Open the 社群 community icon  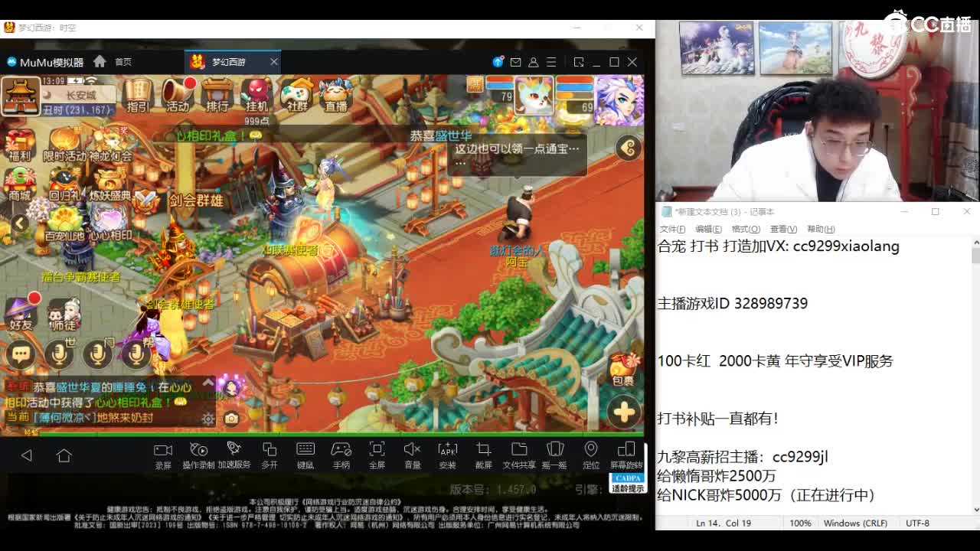297,95
